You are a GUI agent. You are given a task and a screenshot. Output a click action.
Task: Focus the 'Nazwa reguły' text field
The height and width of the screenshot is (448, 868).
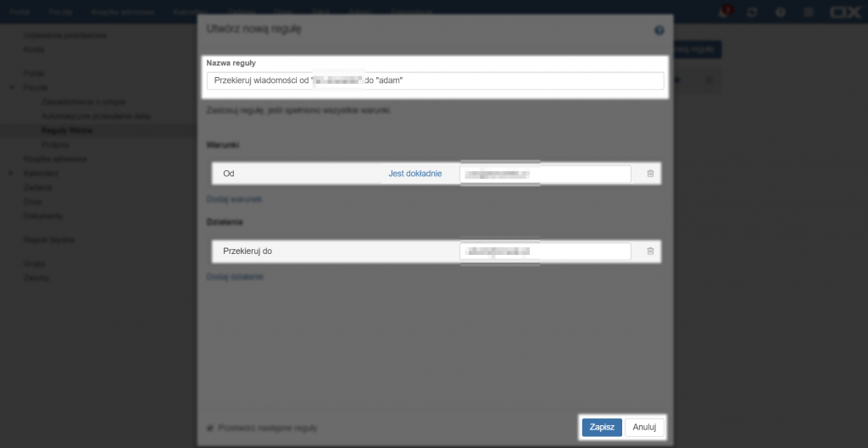434,80
